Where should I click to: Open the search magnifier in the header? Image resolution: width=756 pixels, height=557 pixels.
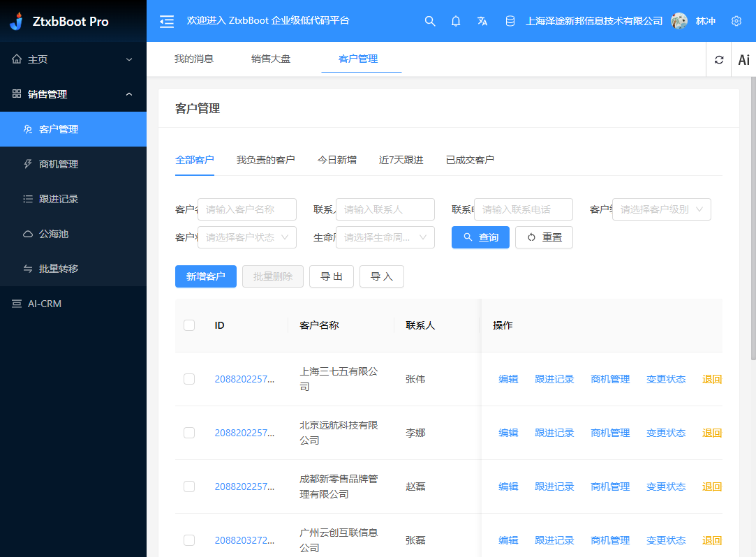[x=429, y=21]
